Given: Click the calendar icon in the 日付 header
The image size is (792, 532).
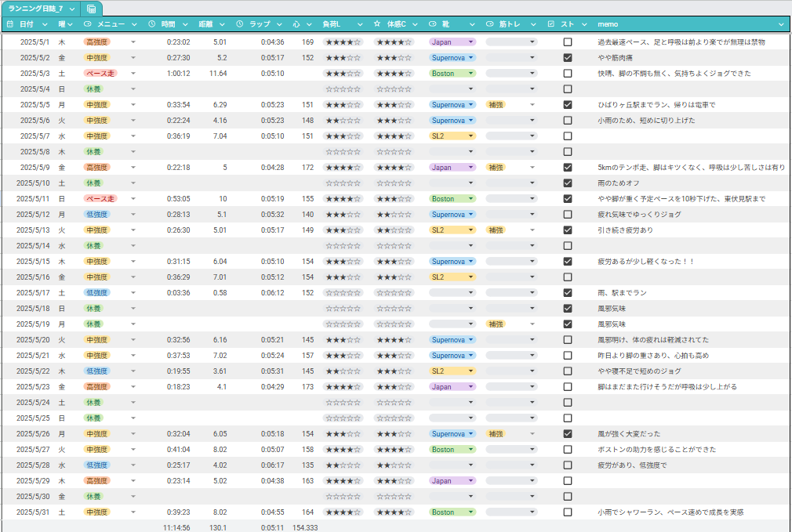Looking at the screenshot, I should (10, 24).
